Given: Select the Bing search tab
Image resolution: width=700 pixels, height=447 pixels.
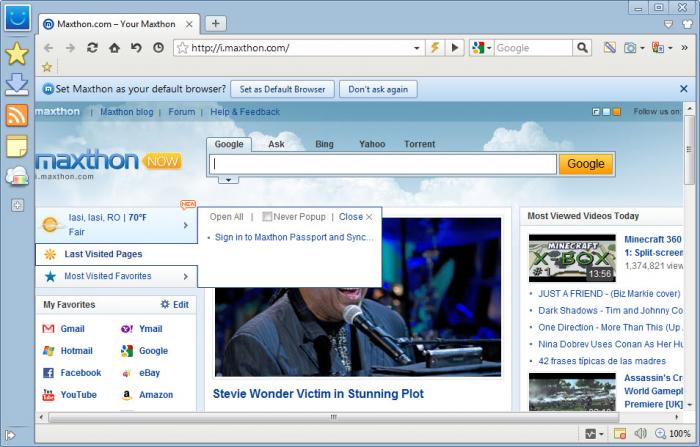Looking at the screenshot, I should pyautogui.click(x=324, y=144).
